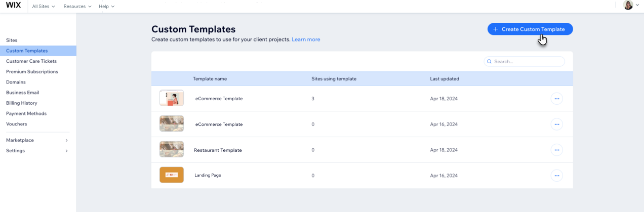This screenshot has width=644, height=212.
Task: Click the search magnifier icon
Action: pos(489,62)
